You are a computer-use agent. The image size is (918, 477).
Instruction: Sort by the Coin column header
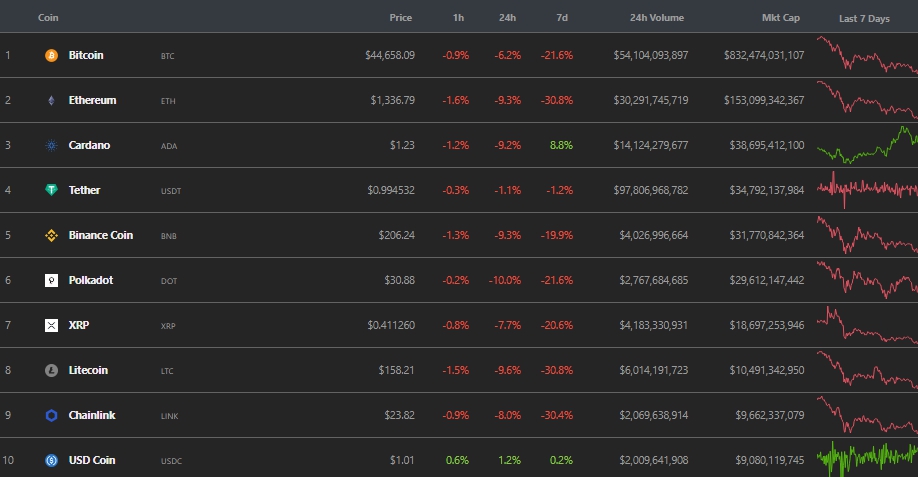[x=48, y=18]
